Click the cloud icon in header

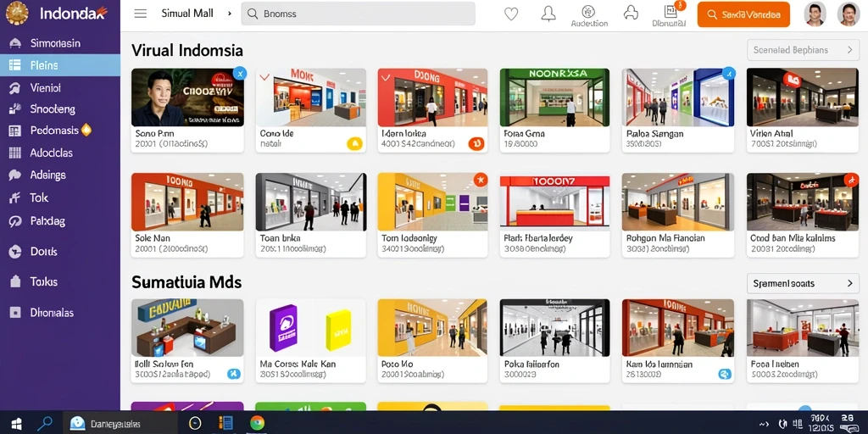point(631,14)
